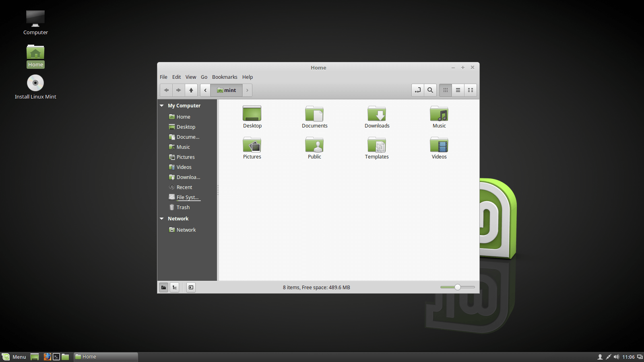644x362 pixels.
Task: Open the Help menu
Action: click(x=248, y=77)
